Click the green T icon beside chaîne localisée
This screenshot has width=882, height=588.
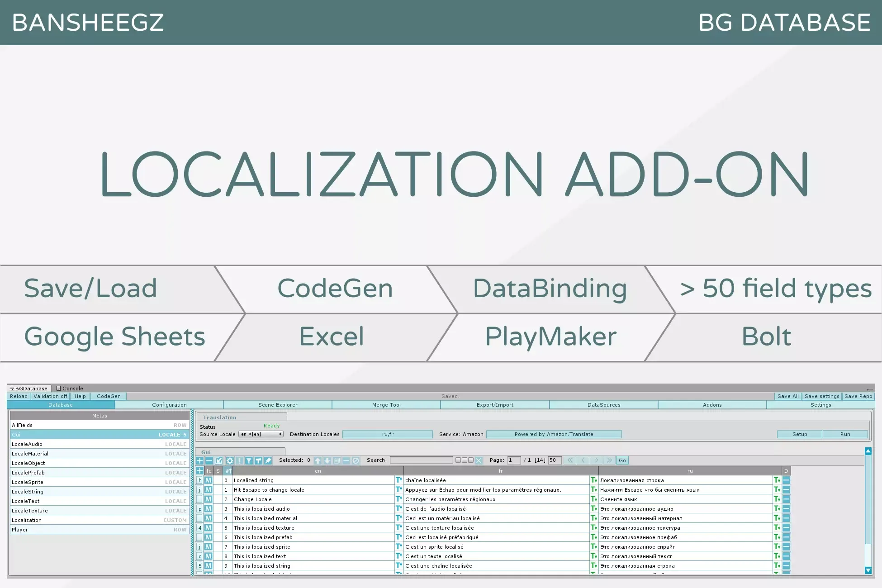click(593, 480)
